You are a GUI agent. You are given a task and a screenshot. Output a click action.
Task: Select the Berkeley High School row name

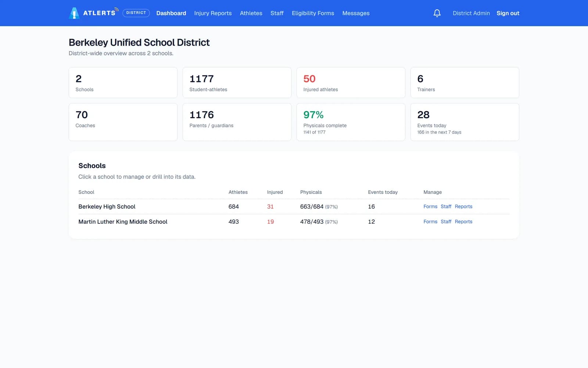coord(107,206)
